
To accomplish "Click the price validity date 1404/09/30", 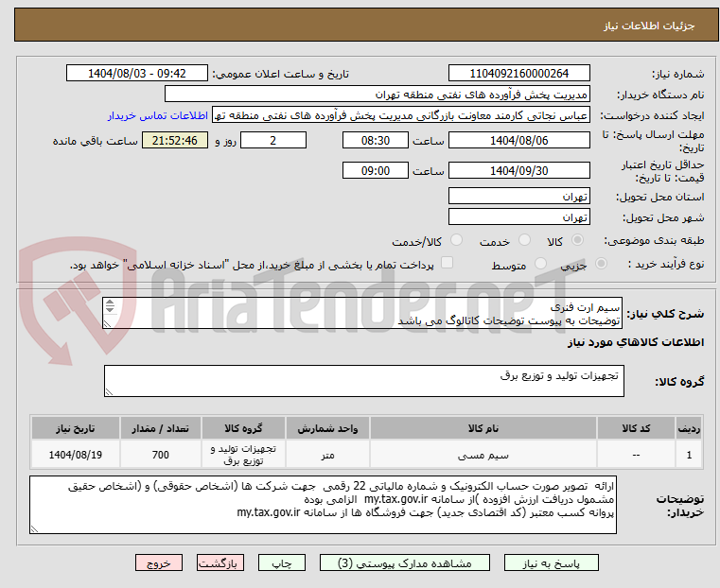I will click(518, 170).
